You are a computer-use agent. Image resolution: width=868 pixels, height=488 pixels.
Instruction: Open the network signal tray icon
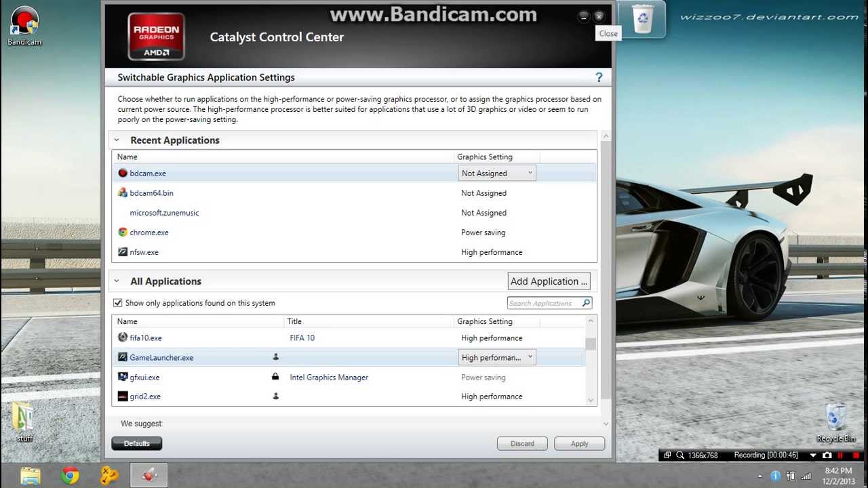(806, 476)
